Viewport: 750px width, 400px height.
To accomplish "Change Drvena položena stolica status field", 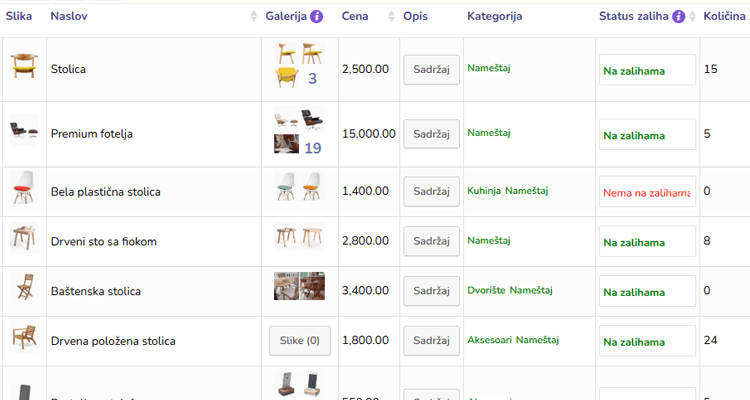I will (647, 341).
